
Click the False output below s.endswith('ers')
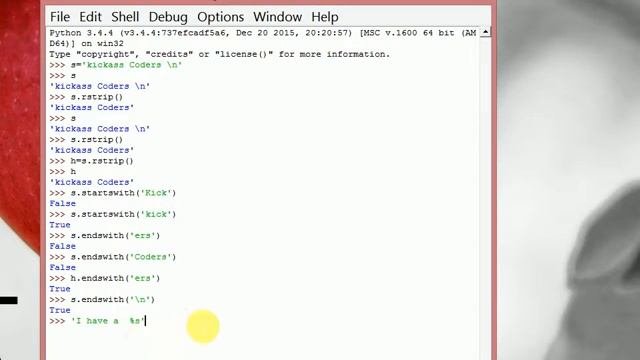pyautogui.click(x=62, y=246)
